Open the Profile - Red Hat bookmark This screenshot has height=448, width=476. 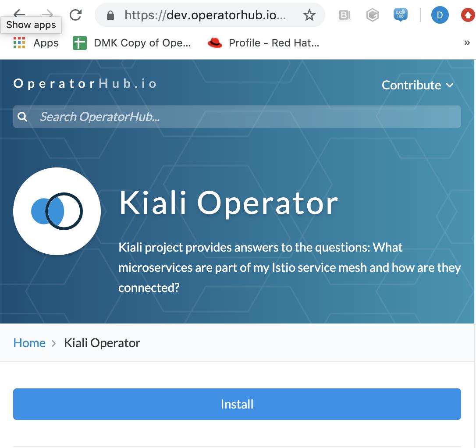263,43
